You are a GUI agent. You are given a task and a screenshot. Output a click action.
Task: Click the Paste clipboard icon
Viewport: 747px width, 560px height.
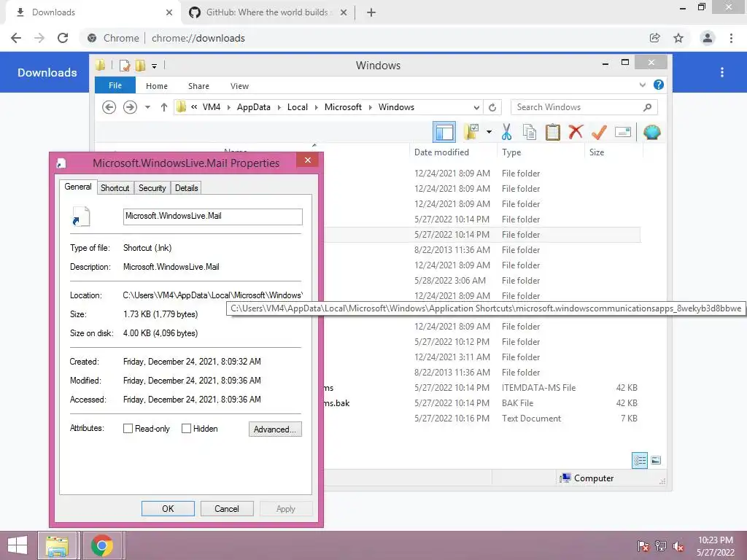[x=553, y=133]
